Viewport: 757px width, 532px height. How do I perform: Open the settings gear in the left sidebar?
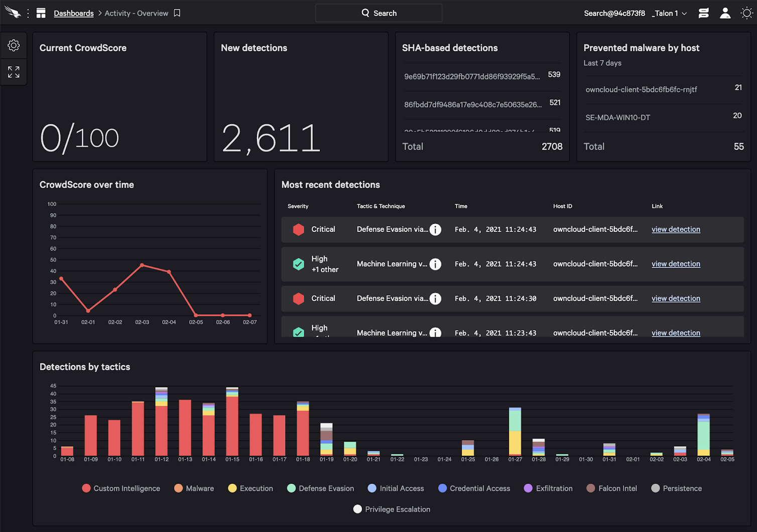point(14,45)
